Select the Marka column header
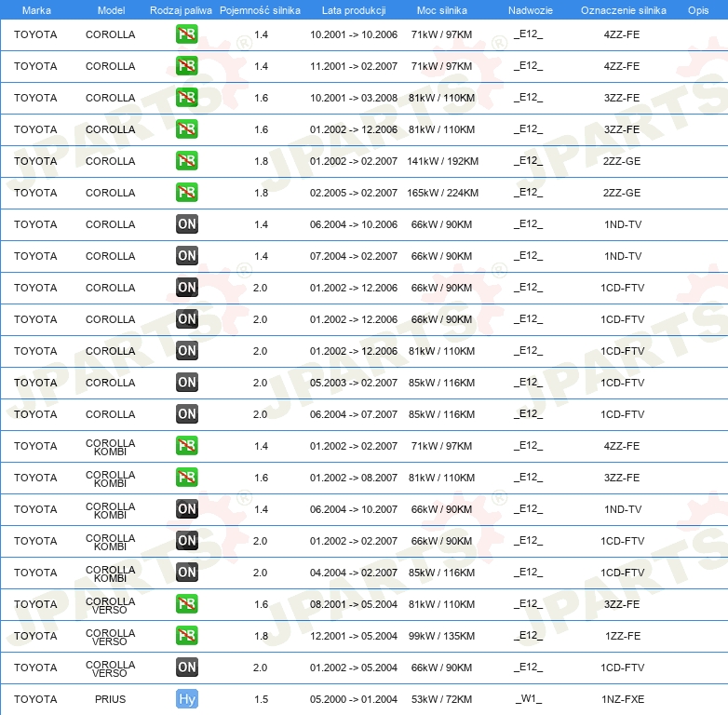The width and height of the screenshot is (728, 715). click(x=36, y=10)
